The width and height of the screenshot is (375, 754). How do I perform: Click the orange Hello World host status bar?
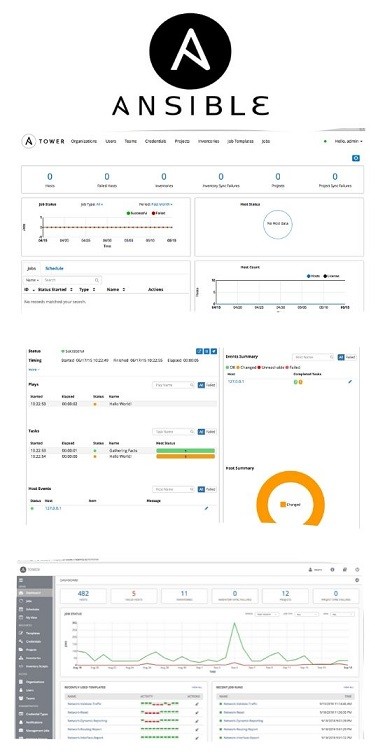click(x=186, y=456)
